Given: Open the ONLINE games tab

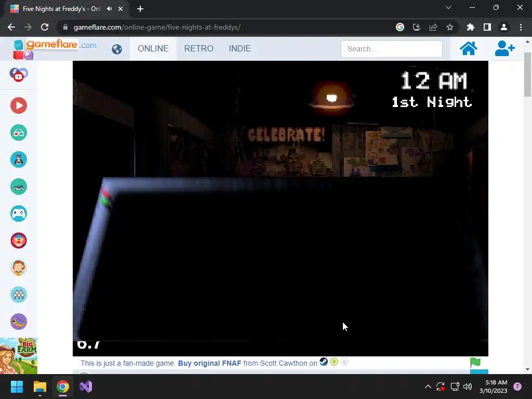Looking at the screenshot, I should point(153,48).
